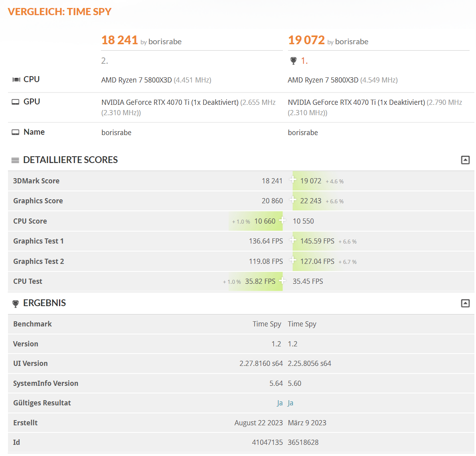Click the CPU row label
The image size is (476, 456).
pos(32,79)
